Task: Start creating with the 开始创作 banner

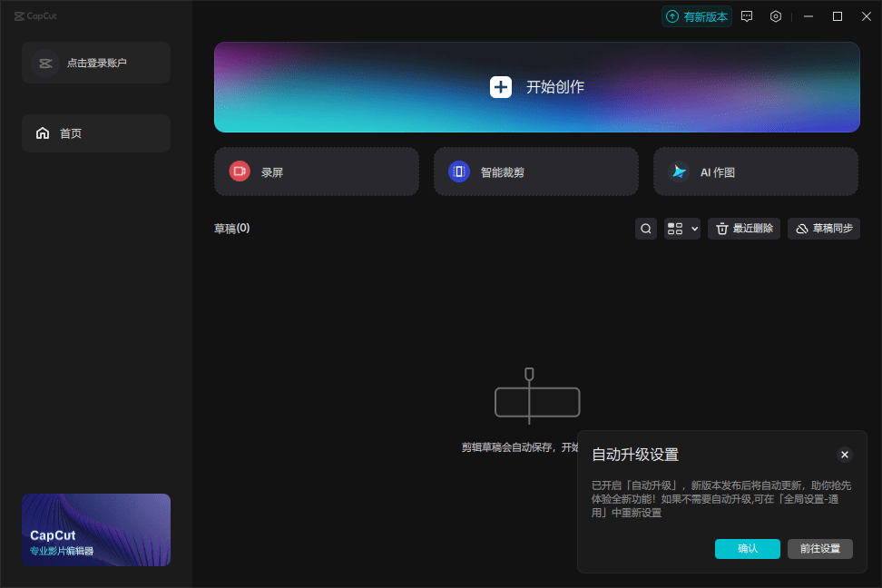Action: [x=536, y=87]
